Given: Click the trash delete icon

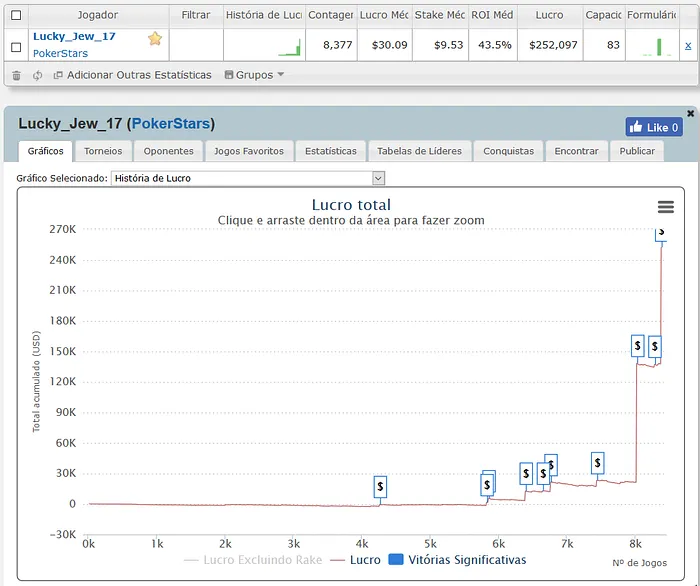Looking at the screenshot, I should click(16, 75).
